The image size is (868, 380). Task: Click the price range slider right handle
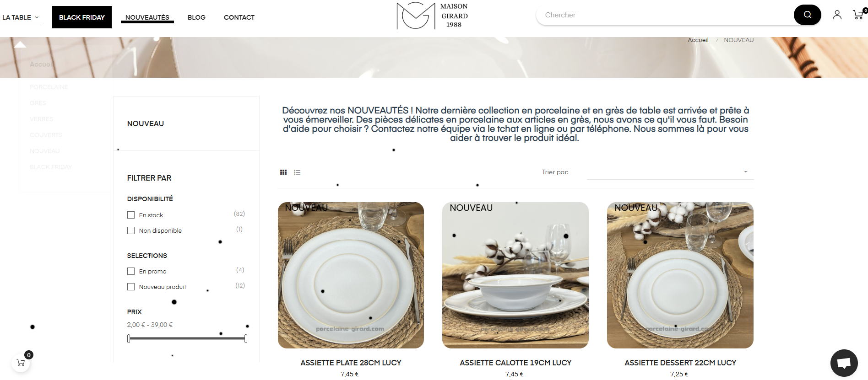click(x=246, y=338)
